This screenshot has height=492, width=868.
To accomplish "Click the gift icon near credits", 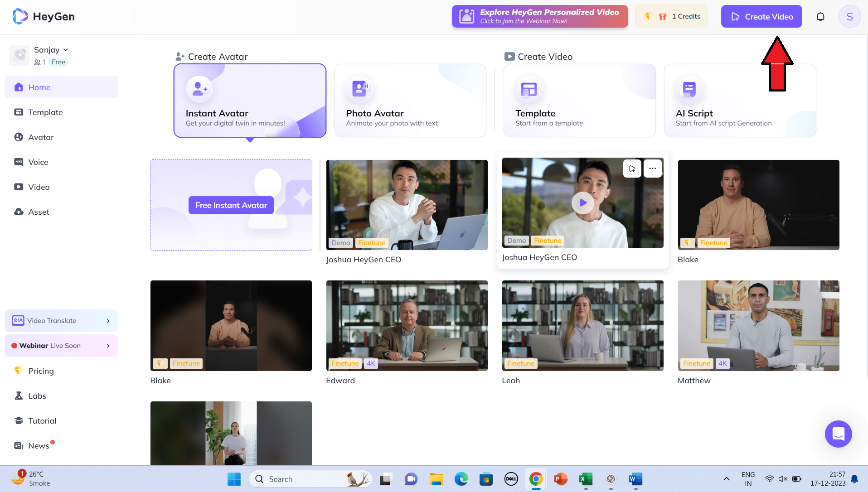I will (x=663, y=16).
